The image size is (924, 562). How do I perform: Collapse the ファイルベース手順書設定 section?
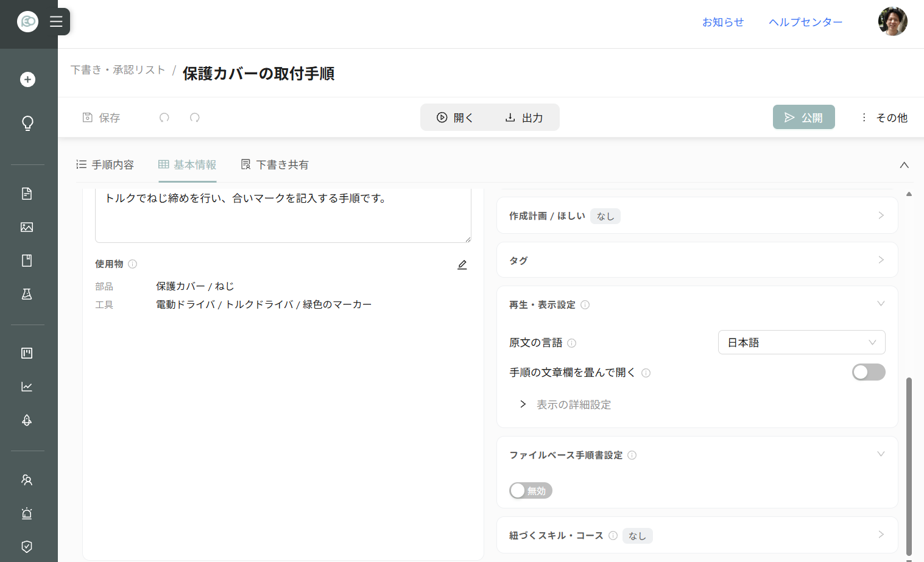point(881,454)
